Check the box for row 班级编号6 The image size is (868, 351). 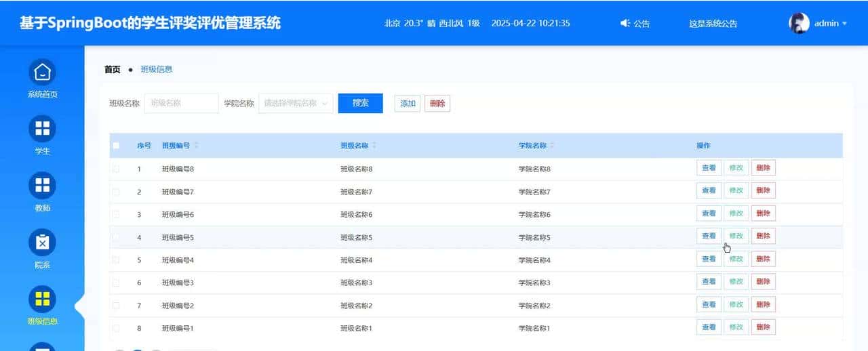116,214
